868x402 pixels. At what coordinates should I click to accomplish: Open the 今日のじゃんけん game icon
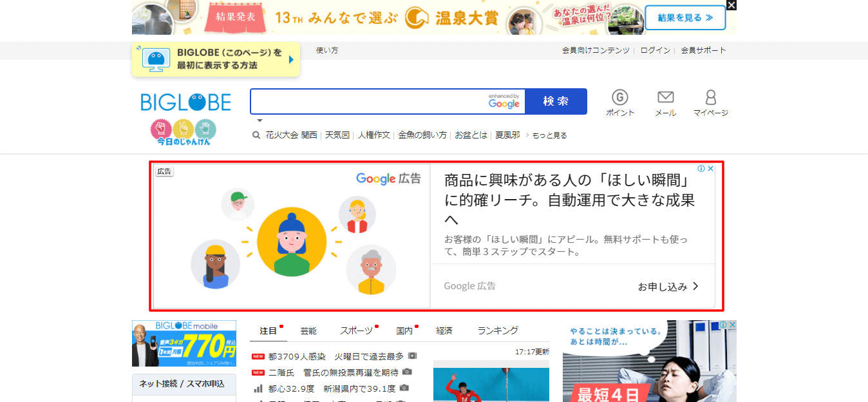tap(184, 133)
